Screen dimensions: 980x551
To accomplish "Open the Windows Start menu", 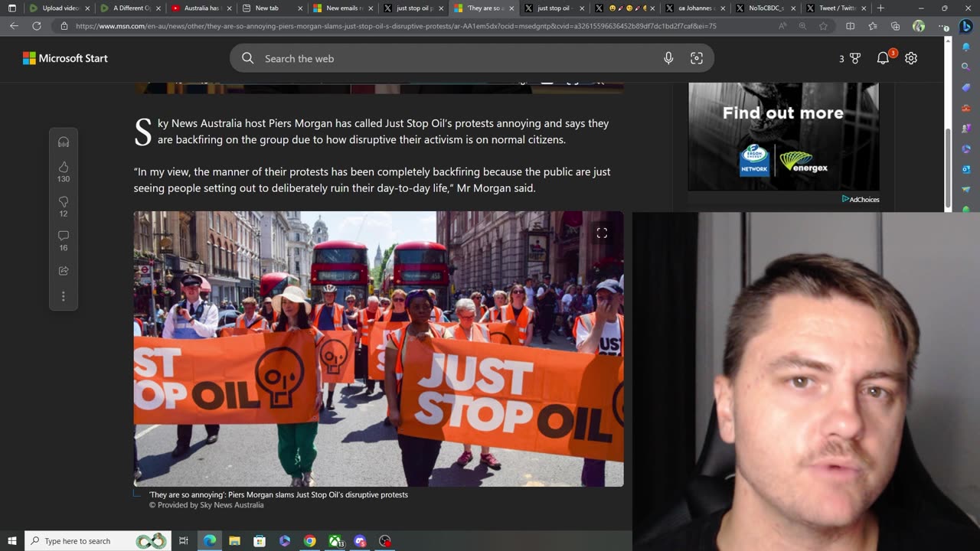I will coord(12,541).
